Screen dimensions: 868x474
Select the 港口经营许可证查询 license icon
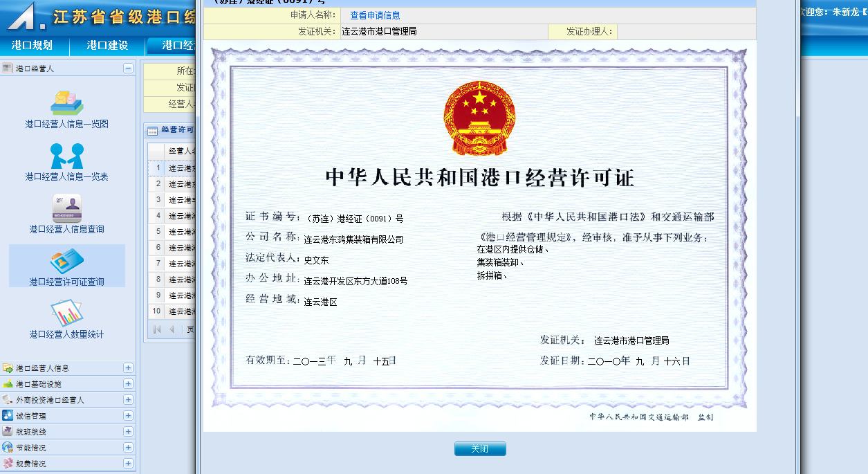tap(66, 261)
